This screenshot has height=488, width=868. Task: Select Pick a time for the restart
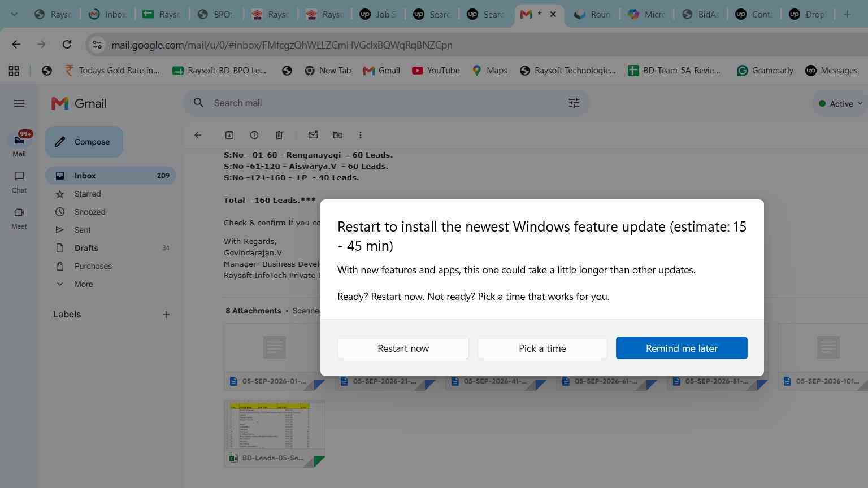542,348
